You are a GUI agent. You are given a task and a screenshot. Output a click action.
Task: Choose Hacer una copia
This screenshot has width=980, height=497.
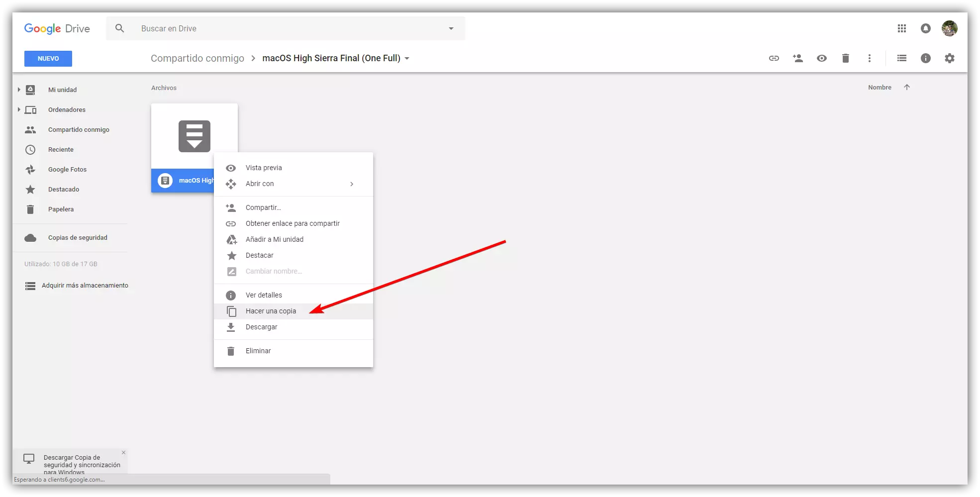294,311
